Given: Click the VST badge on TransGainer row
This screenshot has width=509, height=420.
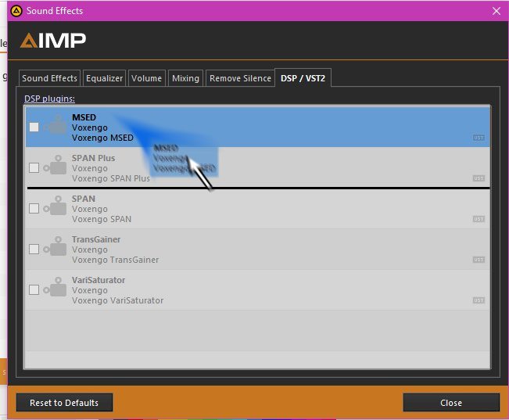Looking at the screenshot, I should [479, 260].
